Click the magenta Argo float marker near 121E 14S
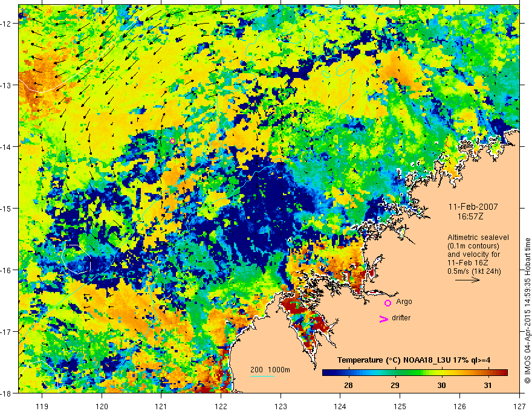 [172, 141]
